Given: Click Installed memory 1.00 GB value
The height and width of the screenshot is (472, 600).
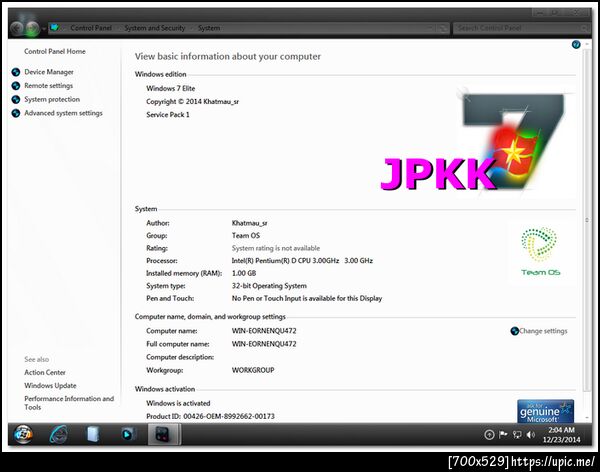Looking at the screenshot, I should (244, 273).
